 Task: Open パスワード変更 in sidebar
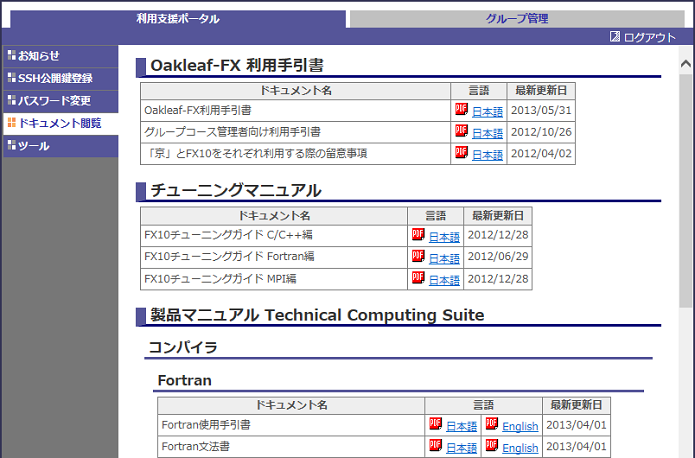(61, 101)
